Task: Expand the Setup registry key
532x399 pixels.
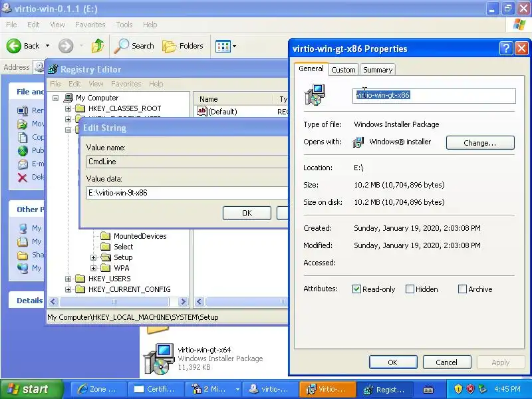Action: tap(93, 257)
